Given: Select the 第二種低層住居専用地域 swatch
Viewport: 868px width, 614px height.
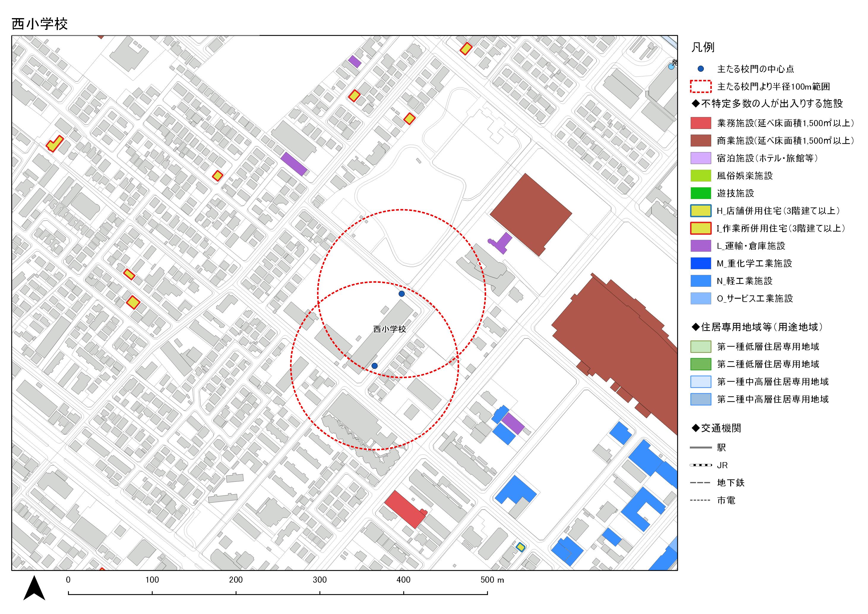Looking at the screenshot, I should (x=701, y=364).
